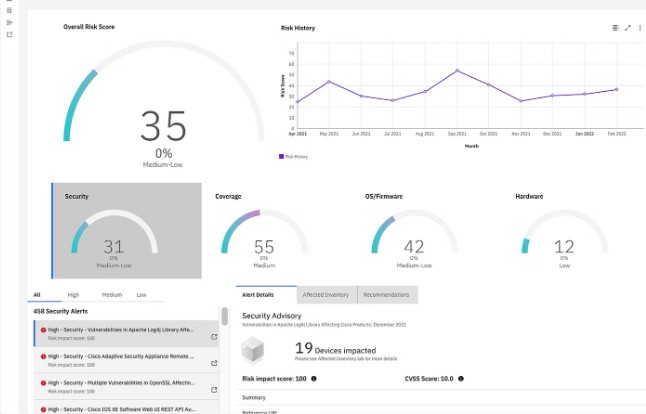Select the Alert Details tab
Screen dimensions: 646x414
tap(265, 295)
